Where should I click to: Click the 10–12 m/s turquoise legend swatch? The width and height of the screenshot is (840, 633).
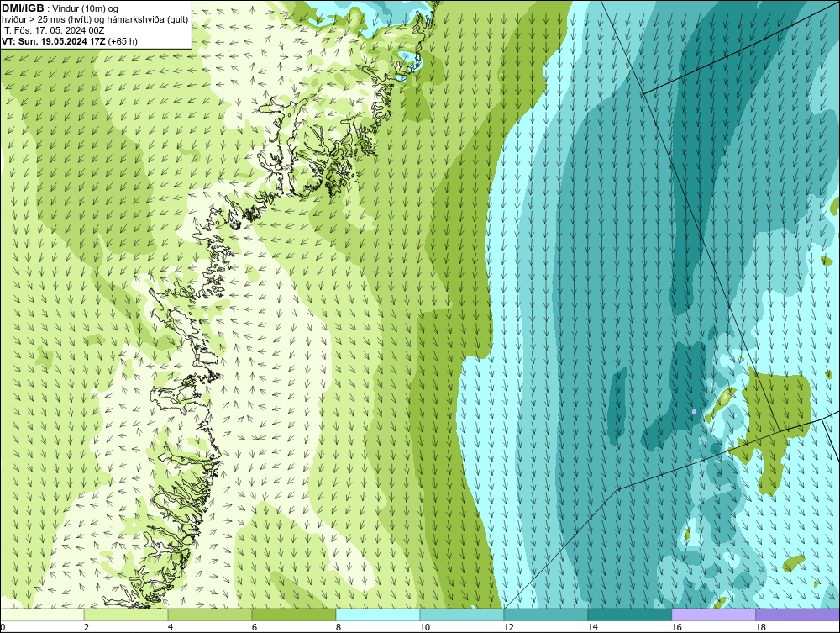click(462, 615)
